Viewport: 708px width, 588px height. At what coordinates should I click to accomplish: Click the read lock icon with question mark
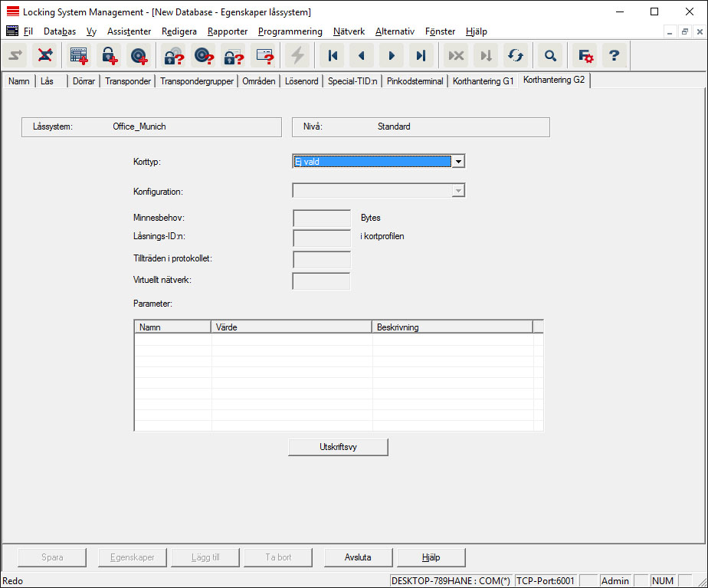174,56
